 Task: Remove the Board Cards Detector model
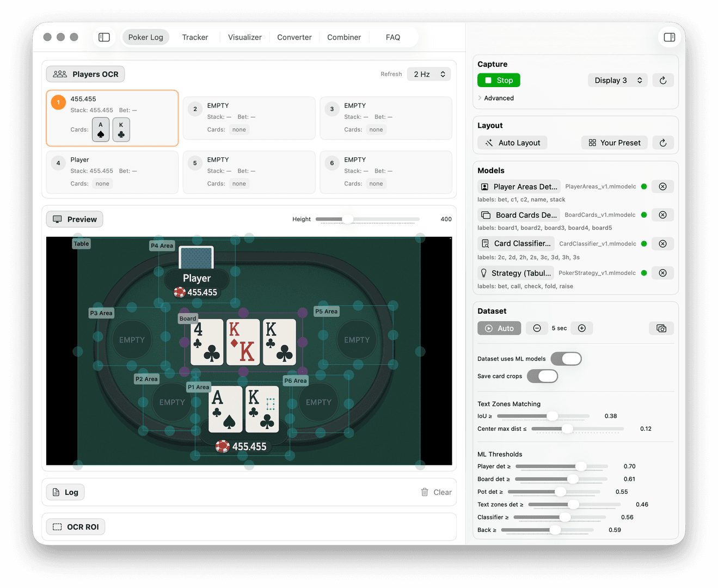point(662,215)
